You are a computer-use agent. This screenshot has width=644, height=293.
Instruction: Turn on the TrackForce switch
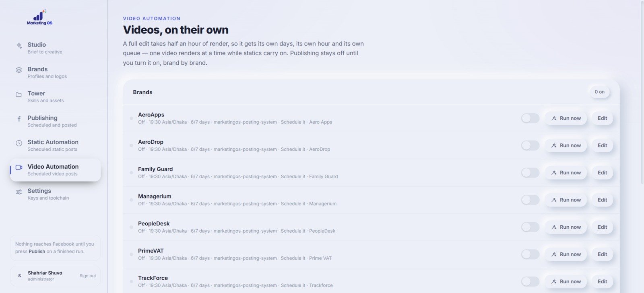tap(530, 281)
